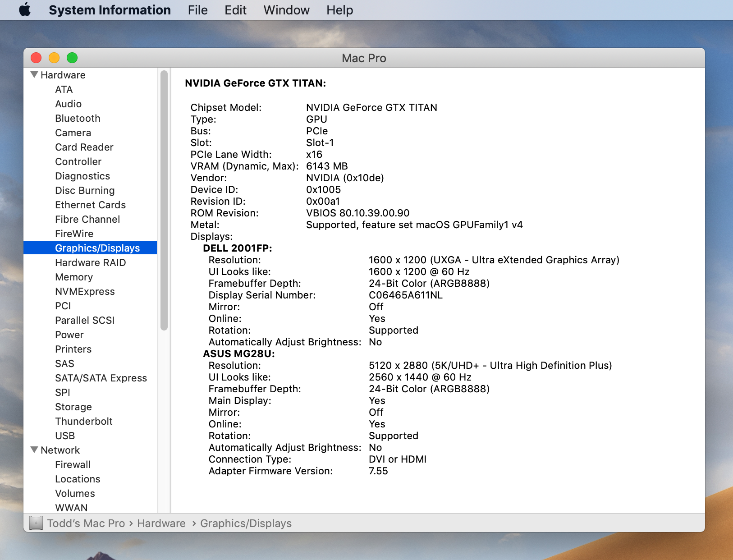This screenshot has height=560, width=733.
Task: Click the VRAM value 6143 MB
Action: click(x=327, y=166)
